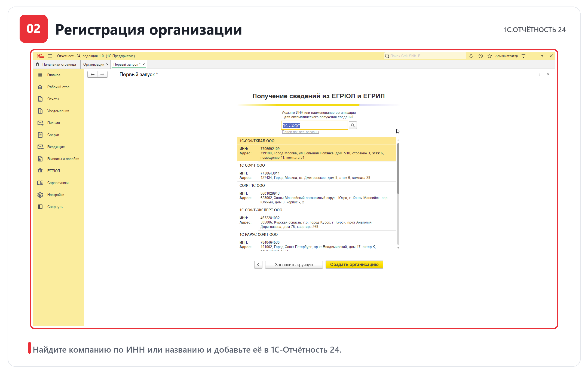588x373 pixels.
Task: Click the search magnifier button next to the field
Action: pyautogui.click(x=353, y=125)
